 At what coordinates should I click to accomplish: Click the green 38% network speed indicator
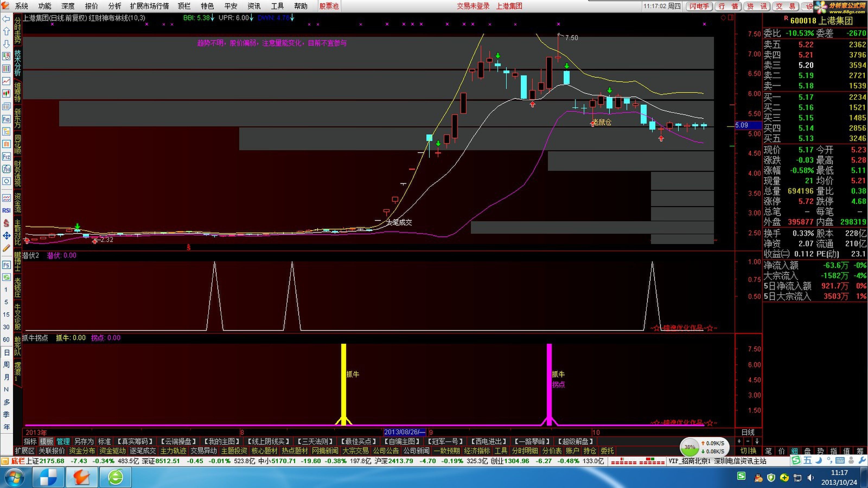690,447
